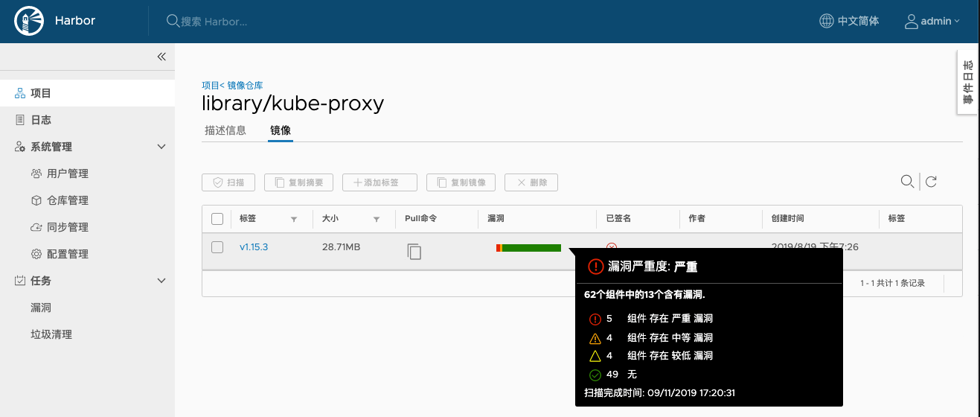Switch to the 镜像 tab
Viewport: 980px width, 417px height.
(281, 130)
